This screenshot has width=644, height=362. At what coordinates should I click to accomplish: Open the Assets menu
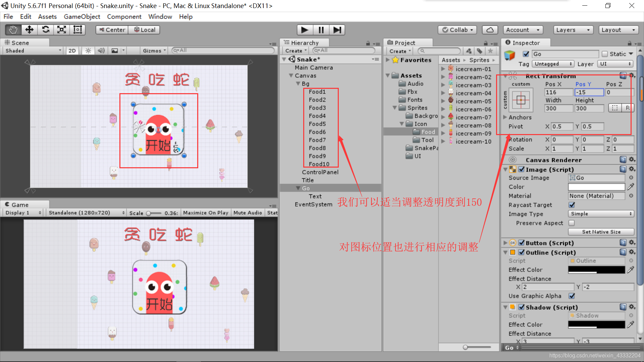click(47, 16)
